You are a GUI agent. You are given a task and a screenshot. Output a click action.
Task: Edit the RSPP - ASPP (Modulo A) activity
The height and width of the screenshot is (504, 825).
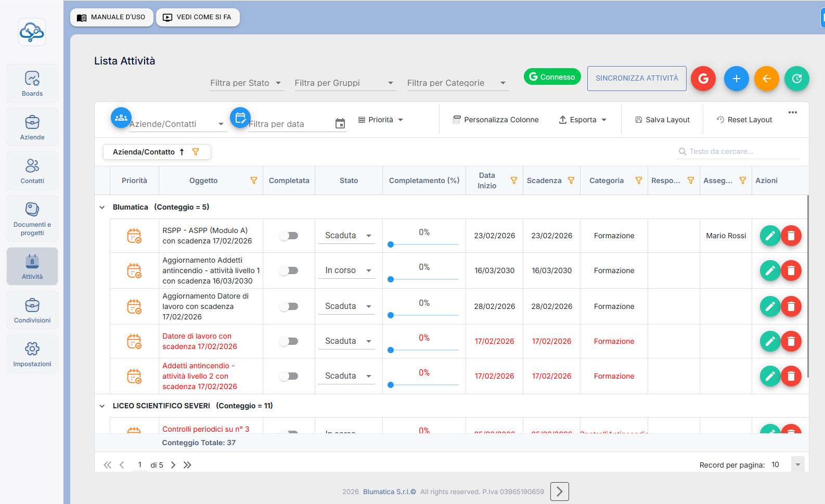point(770,236)
